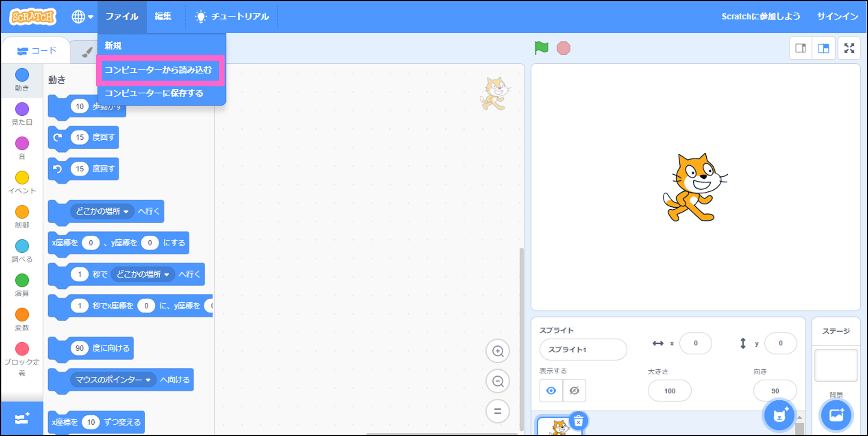Select the 動き (Motion) block category
The width and height of the screenshot is (868, 436).
(x=21, y=80)
